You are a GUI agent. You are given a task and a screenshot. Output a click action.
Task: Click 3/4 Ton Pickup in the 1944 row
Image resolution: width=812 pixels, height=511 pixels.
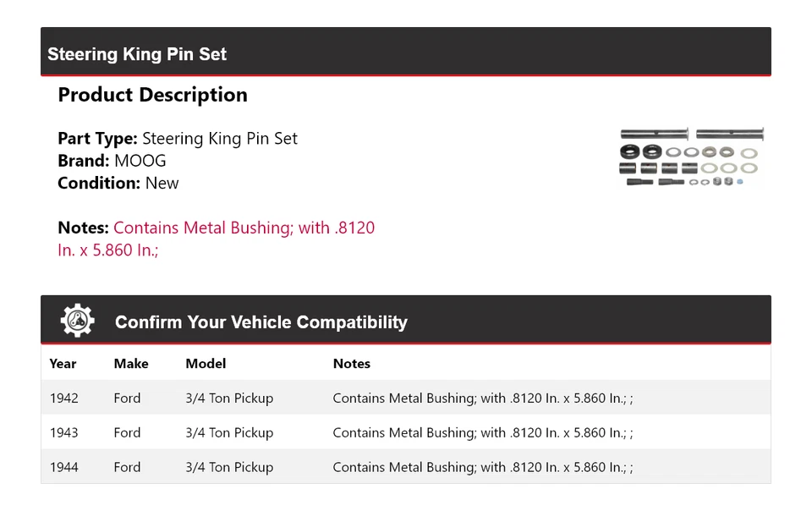click(229, 467)
